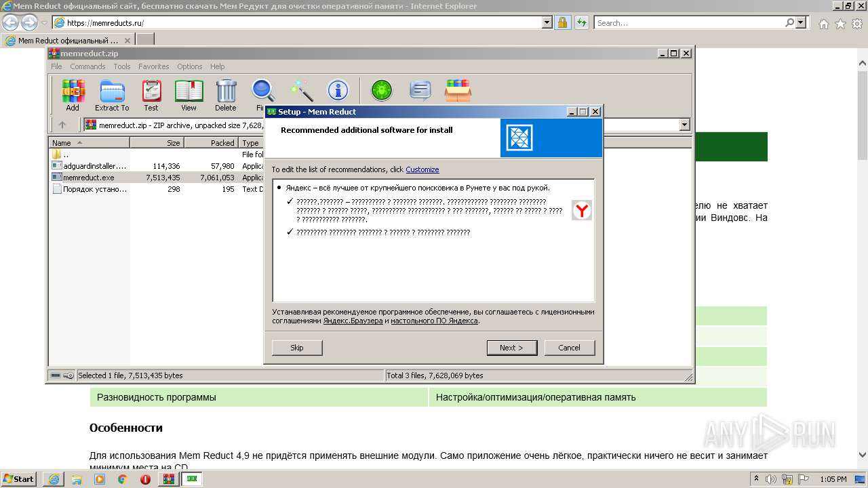Toggle the first Yandex option checkmark
868x488 pixels.
click(290, 201)
